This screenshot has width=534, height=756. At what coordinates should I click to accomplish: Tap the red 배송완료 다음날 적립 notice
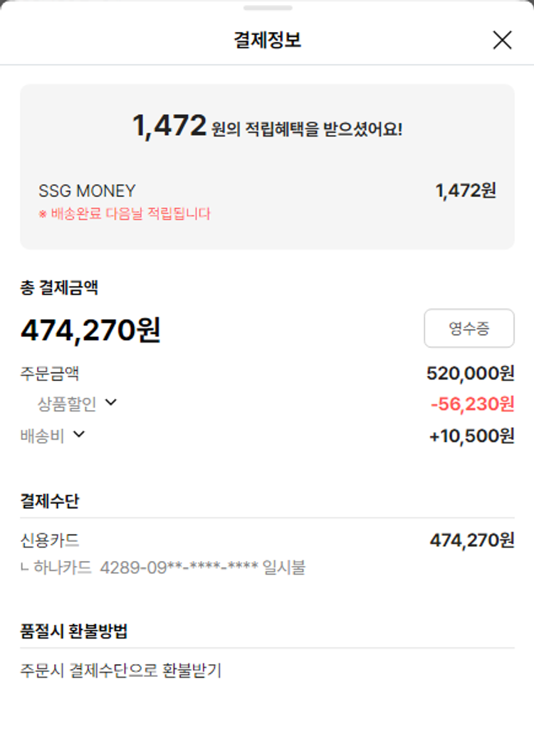[x=125, y=214]
